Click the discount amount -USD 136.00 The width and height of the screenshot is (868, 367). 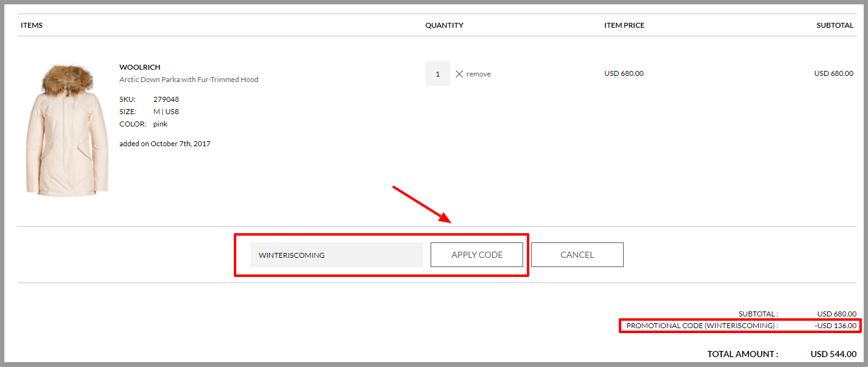[835, 326]
